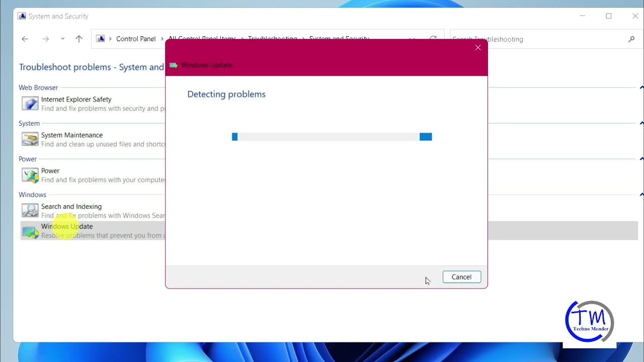
Task: Collapse the Web Browser group
Action: tap(641, 87)
